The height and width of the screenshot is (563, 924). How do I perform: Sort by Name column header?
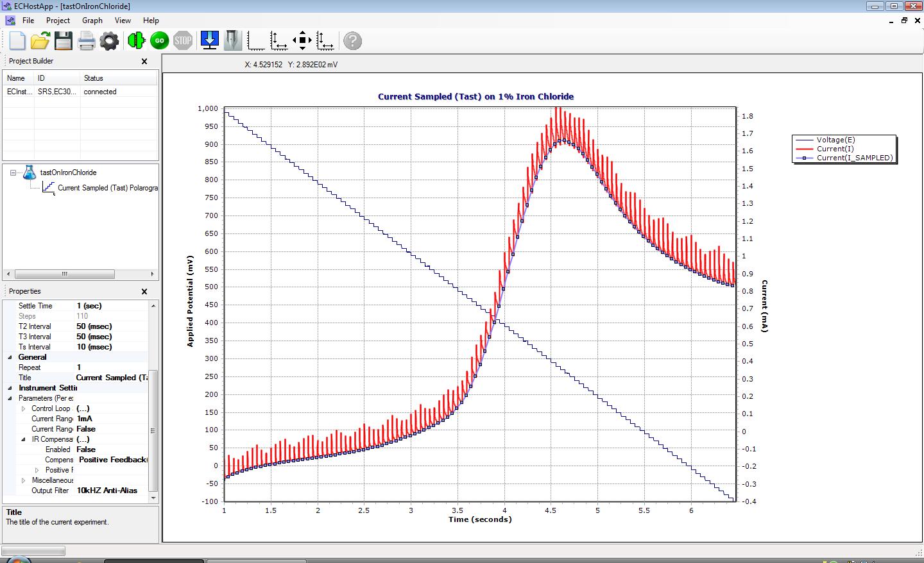click(x=19, y=78)
